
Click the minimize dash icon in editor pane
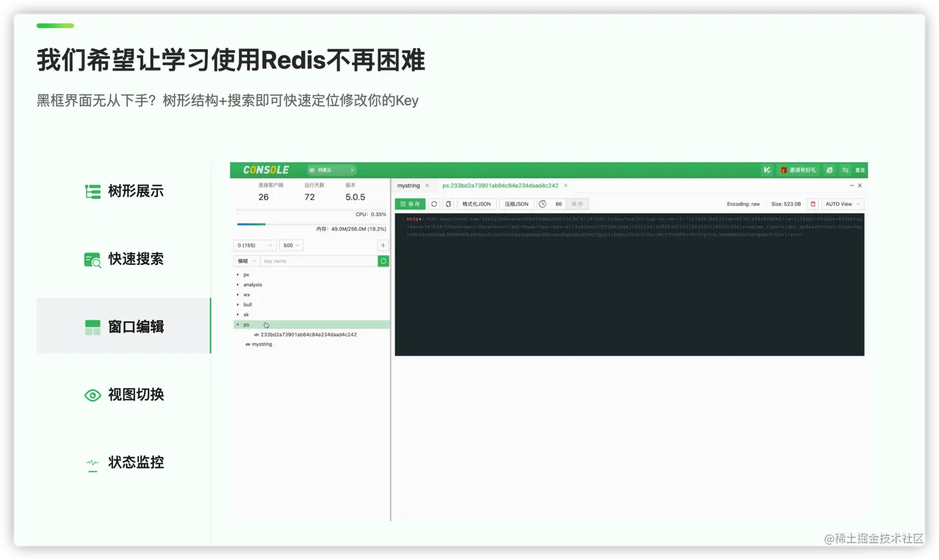point(851,186)
